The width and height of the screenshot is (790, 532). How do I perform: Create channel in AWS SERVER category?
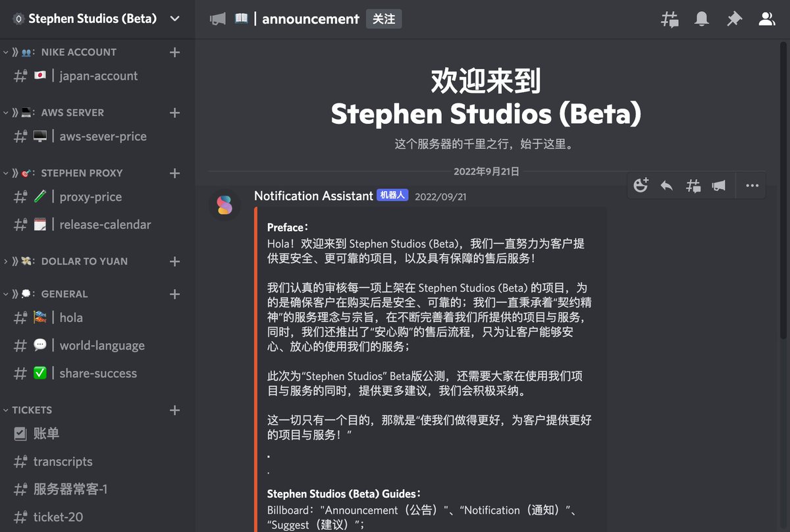point(174,113)
